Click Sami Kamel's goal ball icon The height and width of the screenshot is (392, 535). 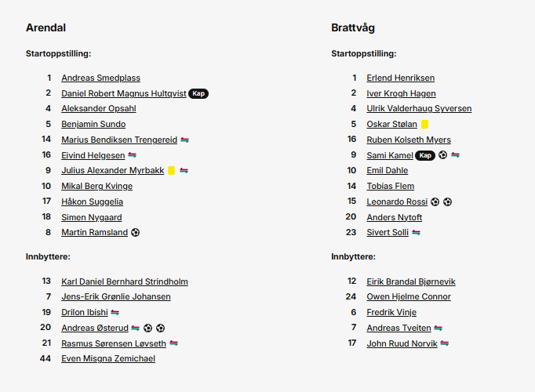tap(442, 155)
